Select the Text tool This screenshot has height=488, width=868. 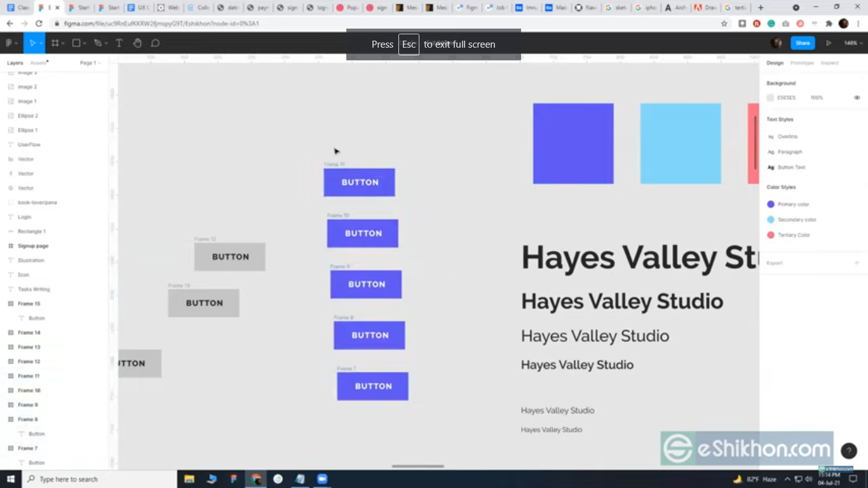tap(119, 43)
